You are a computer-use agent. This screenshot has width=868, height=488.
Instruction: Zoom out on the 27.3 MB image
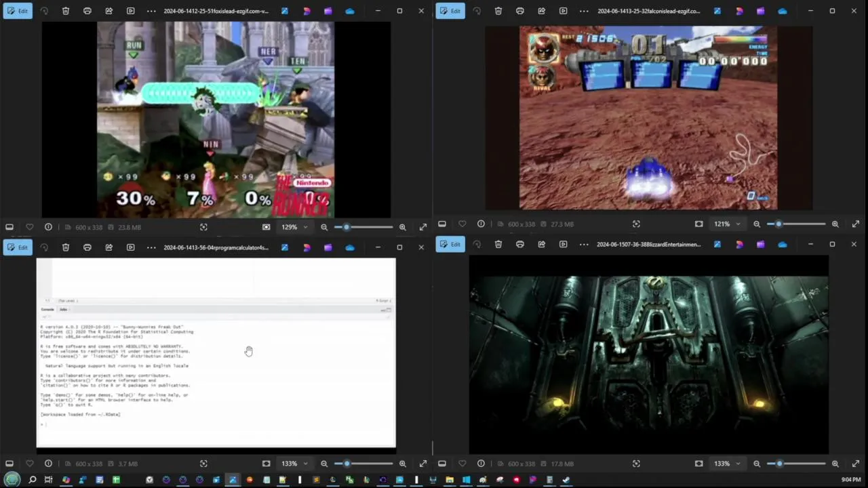click(x=757, y=224)
